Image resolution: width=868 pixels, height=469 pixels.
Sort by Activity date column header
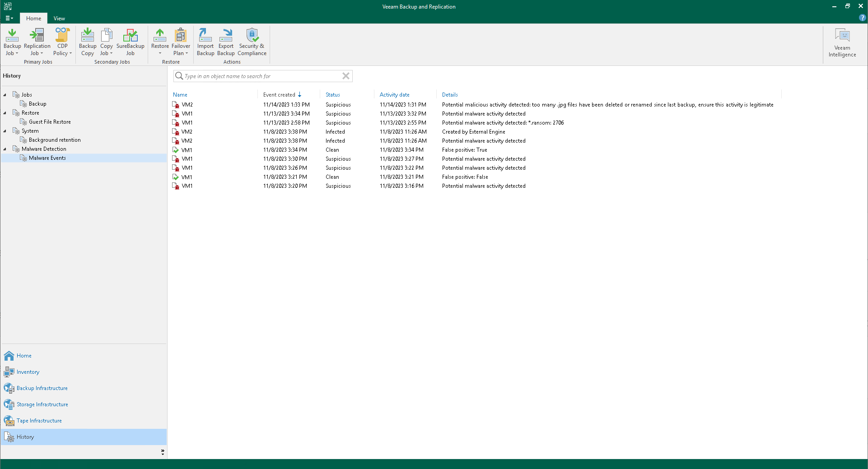click(394, 95)
